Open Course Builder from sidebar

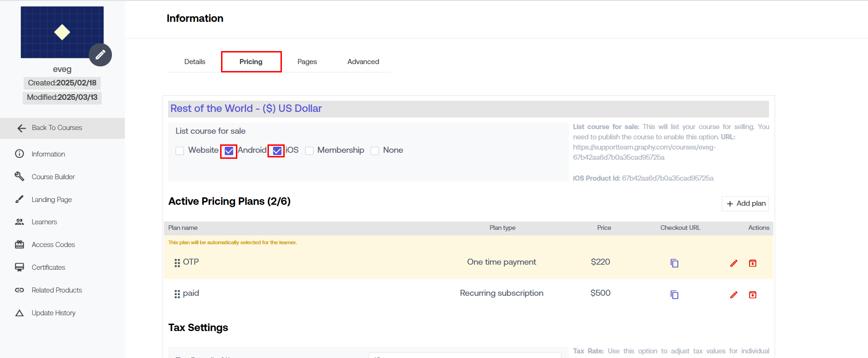coord(53,177)
